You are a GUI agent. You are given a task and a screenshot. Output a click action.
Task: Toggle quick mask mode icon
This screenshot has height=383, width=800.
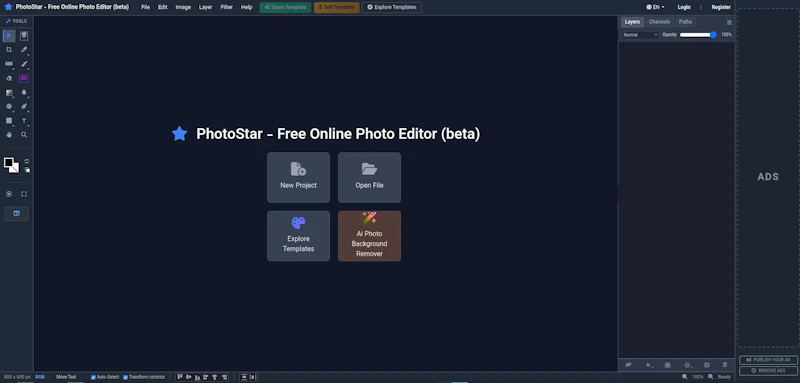9,194
